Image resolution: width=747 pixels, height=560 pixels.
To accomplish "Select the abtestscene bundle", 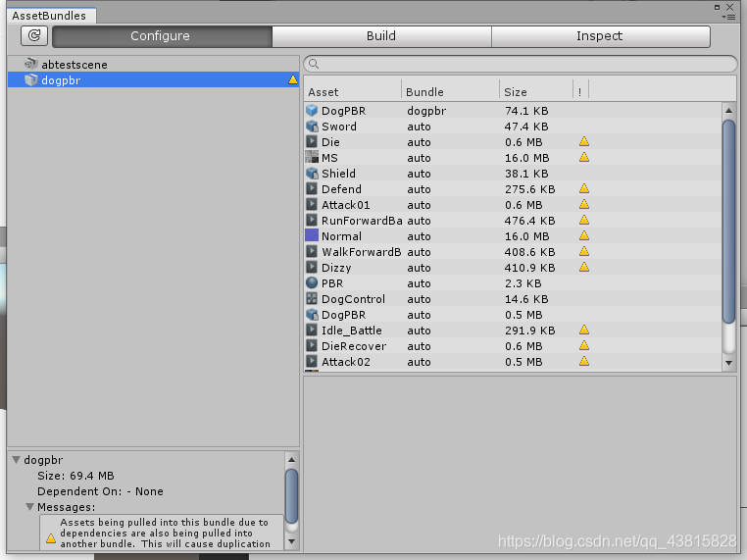I will tap(153, 65).
